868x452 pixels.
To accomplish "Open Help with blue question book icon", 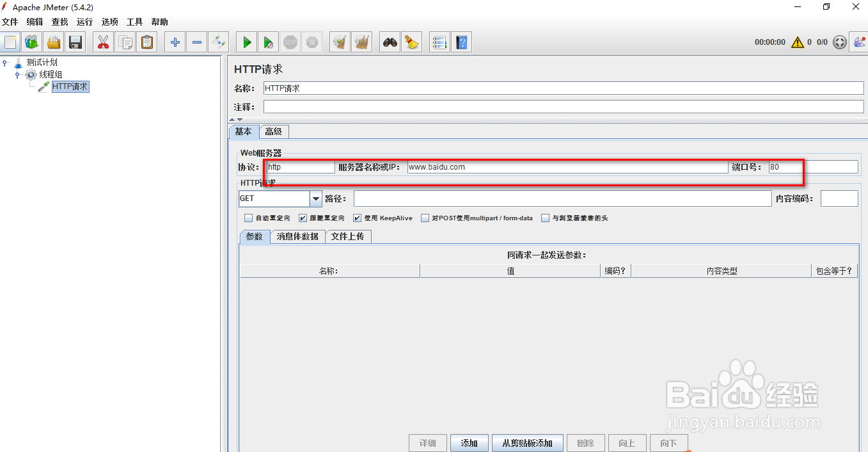I will point(461,43).
